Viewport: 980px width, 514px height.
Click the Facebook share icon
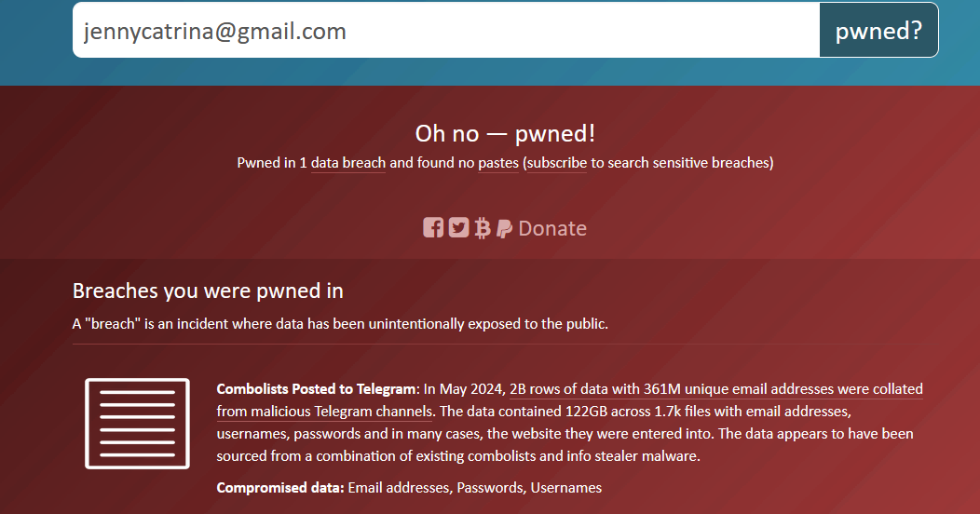coord(433,227)
